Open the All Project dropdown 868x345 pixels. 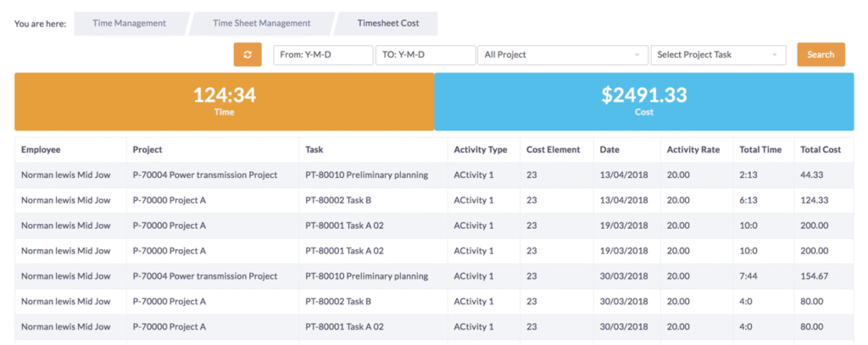(x=563, y=55)
